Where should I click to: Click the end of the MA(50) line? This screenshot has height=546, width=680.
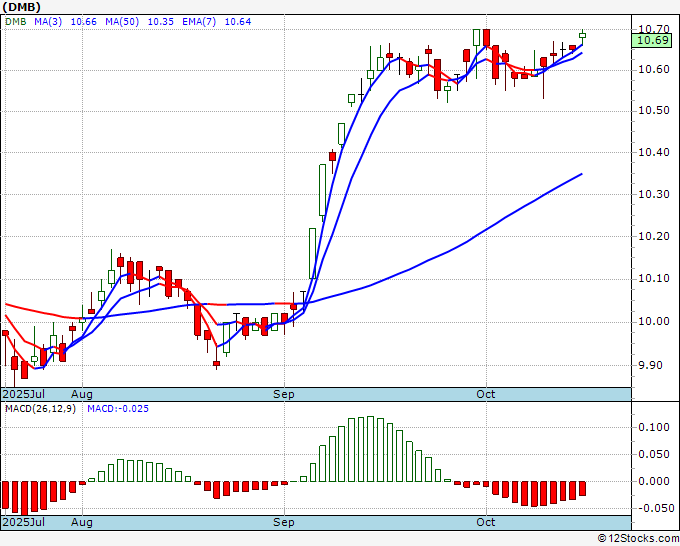[x=581, y=174]
